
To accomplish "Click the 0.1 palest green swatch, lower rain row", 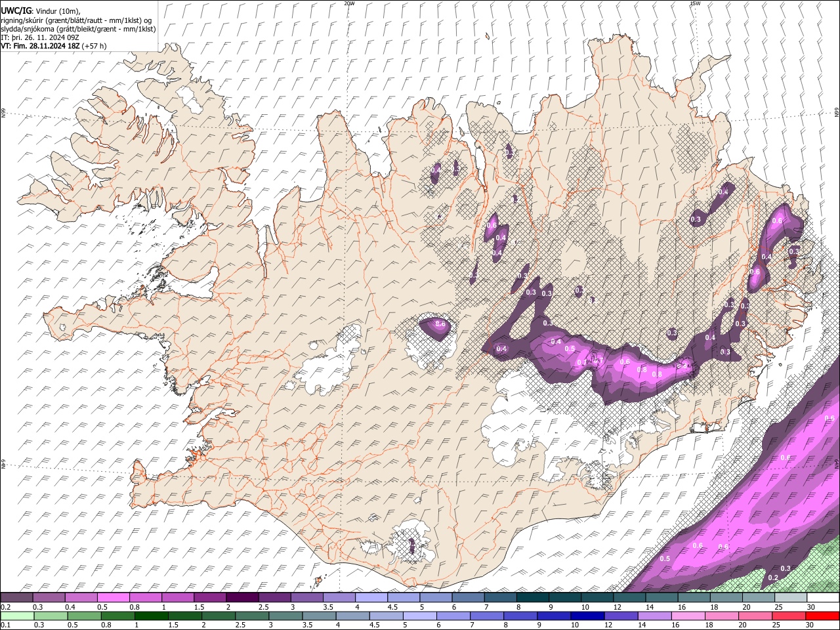I will [x=17, y=616].
